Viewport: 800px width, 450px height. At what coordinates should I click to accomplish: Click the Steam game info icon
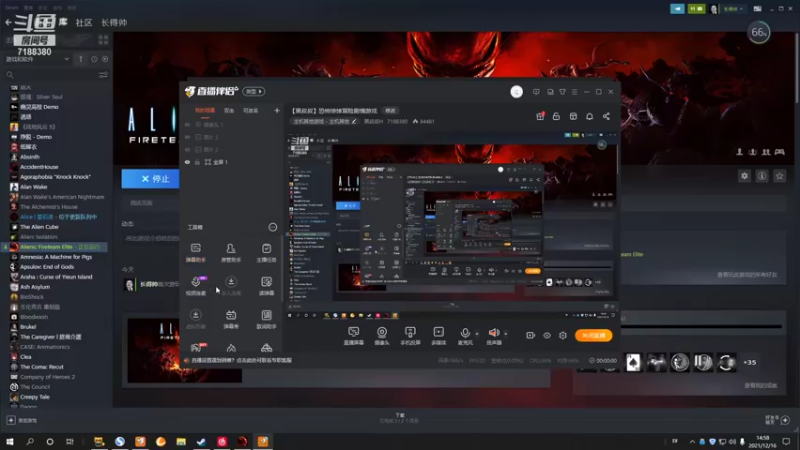tap(762, 176)
